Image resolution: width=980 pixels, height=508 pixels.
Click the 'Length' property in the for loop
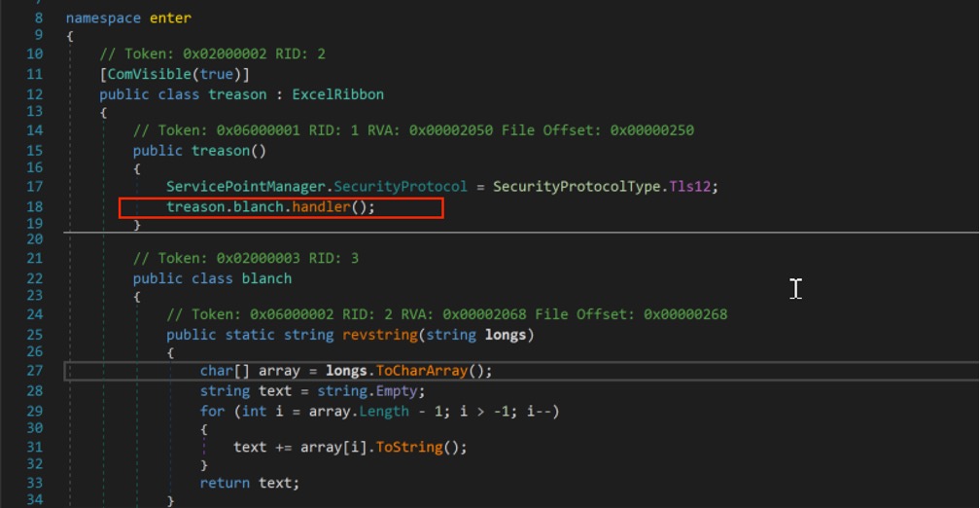click(x=384, y=412)
